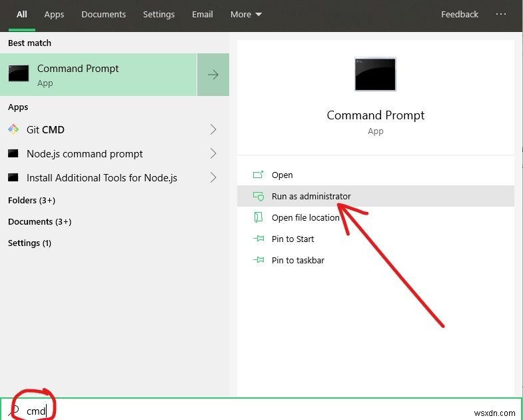
Task: Click the Best match heading
Action: pyautogui.click(x=30, y=43)
